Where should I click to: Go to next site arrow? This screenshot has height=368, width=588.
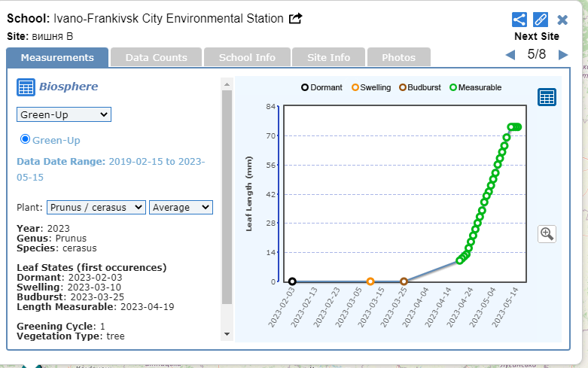(x=562, y=55)
